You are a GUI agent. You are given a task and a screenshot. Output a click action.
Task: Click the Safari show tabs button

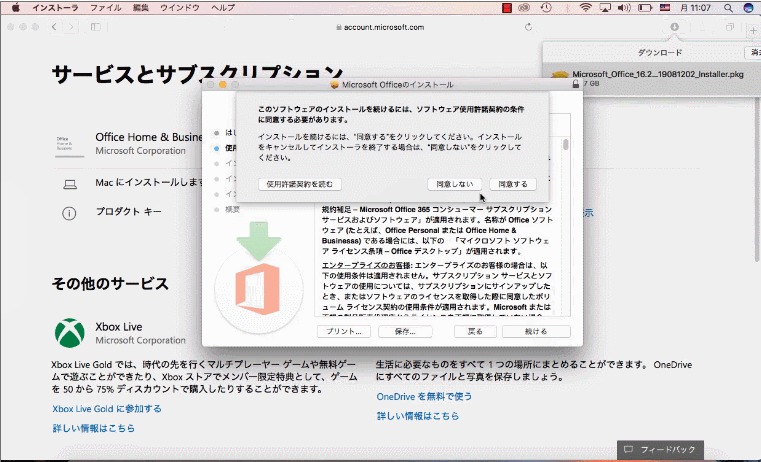729,27
